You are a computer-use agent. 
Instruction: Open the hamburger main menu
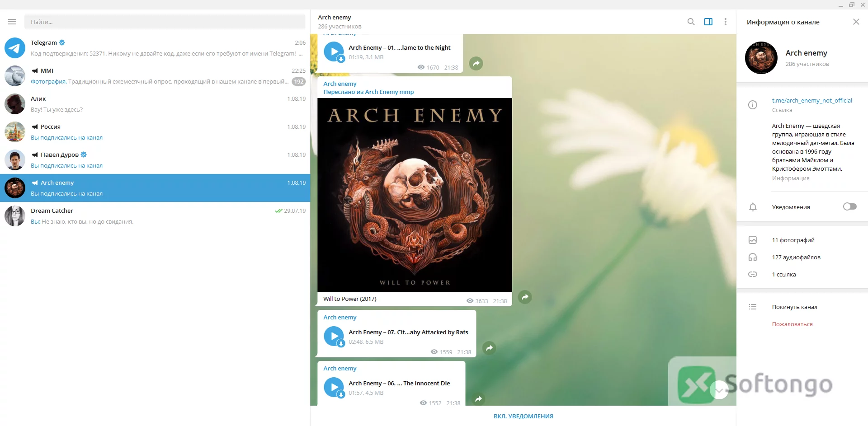point(12,22)
